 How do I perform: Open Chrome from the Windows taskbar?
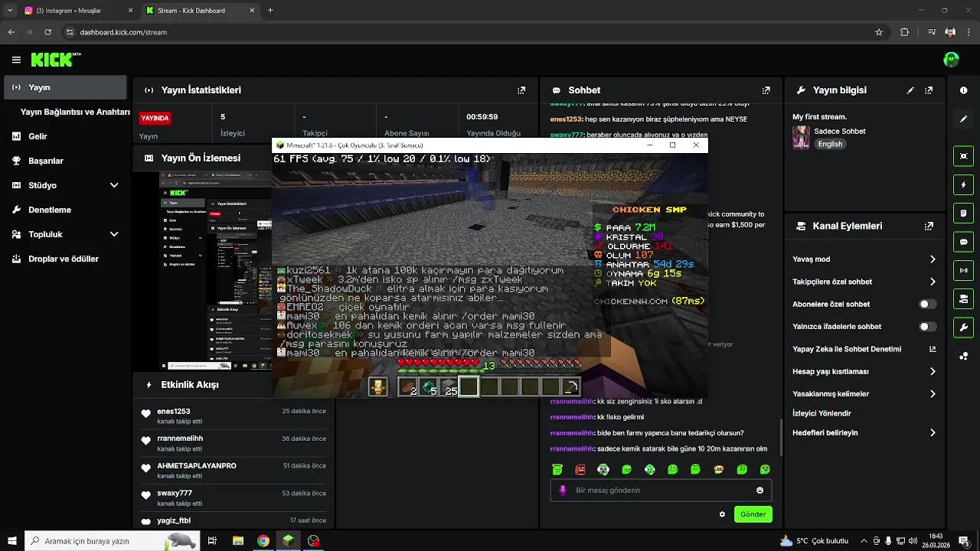(x=263, y=541)
